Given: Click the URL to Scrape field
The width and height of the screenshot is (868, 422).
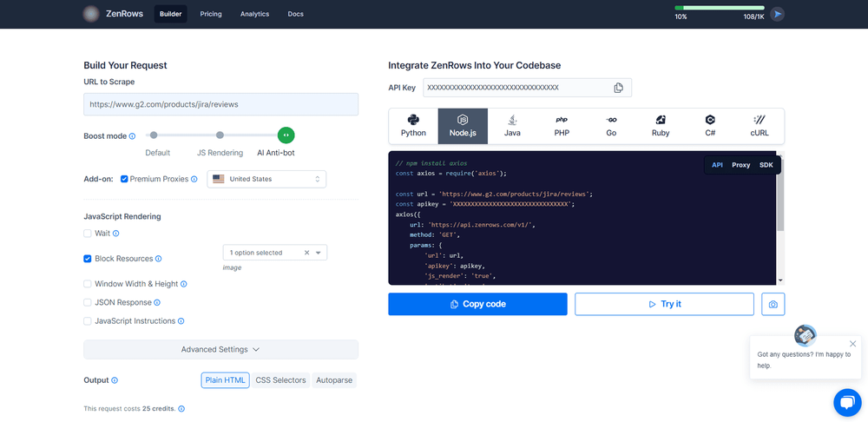Looking at the screenshot, I should [x=220, y=104].
